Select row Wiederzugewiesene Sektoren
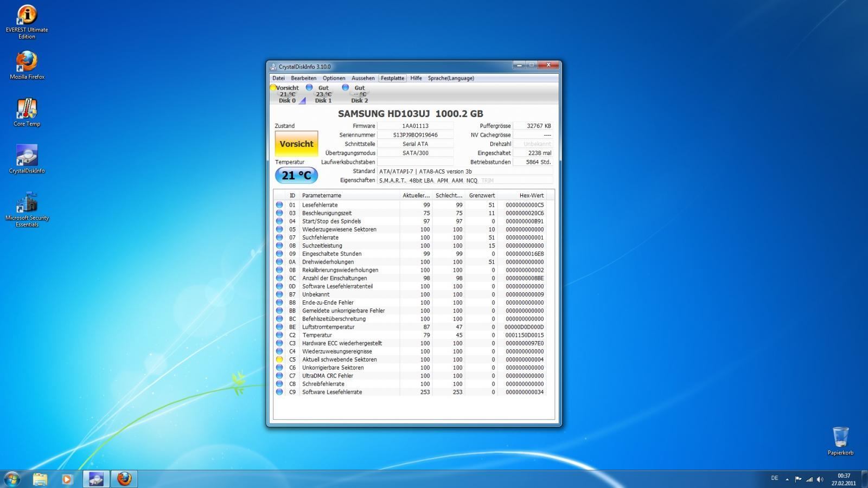 coord(410,229)
